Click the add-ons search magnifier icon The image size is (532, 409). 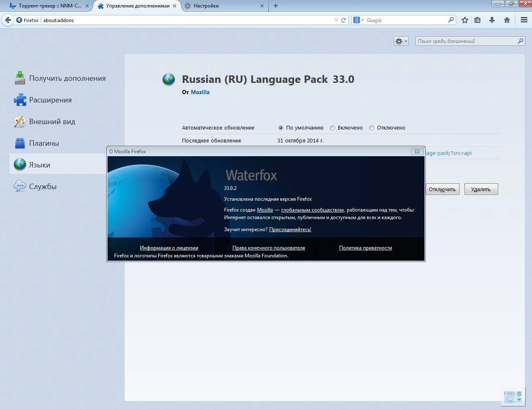(520, 41)
